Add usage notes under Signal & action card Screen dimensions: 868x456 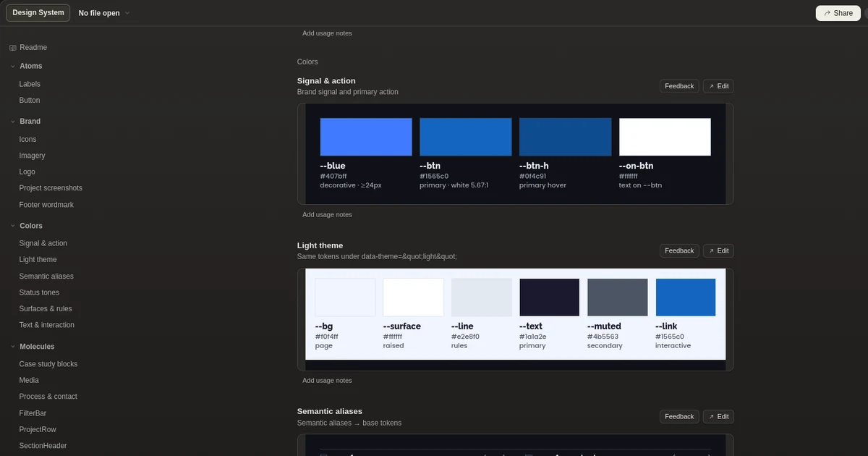click(x=327, y=215)
